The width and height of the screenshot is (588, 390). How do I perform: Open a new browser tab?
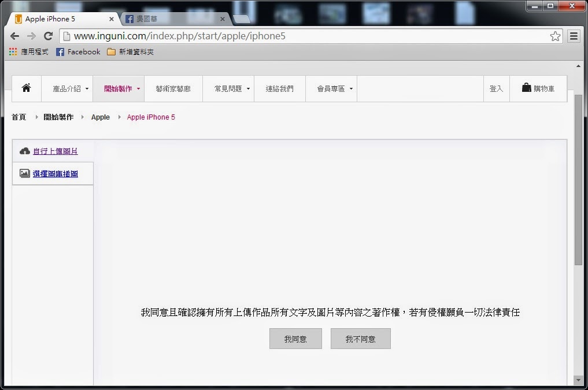pos(241,18)
